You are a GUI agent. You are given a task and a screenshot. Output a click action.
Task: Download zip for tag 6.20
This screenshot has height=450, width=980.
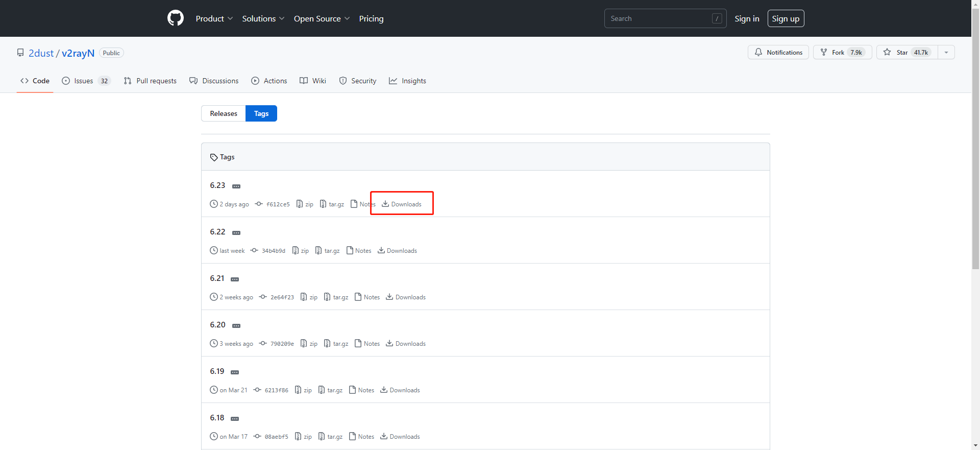[x=309, y=344]
